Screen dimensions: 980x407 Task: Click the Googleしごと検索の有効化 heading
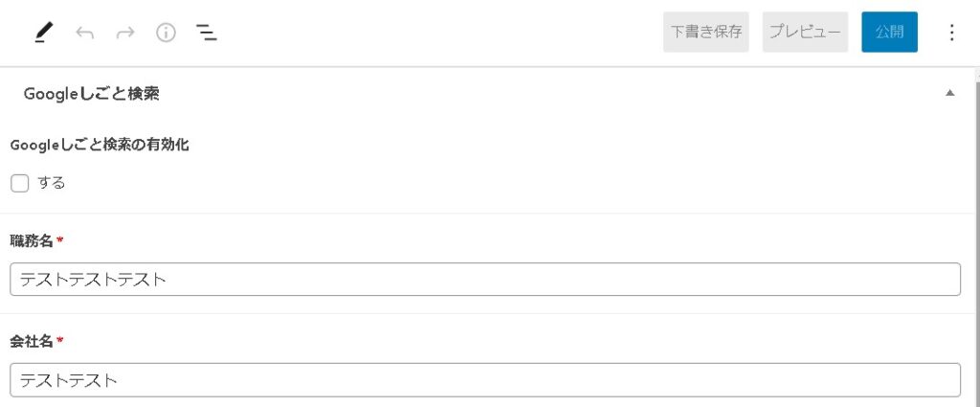click(x=100, y=146)
